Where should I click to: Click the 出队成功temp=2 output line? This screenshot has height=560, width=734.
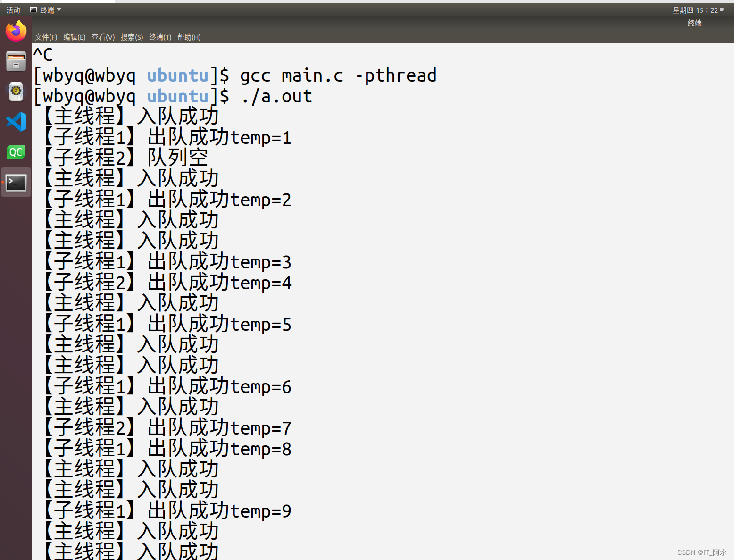click(x=168, y=200)
